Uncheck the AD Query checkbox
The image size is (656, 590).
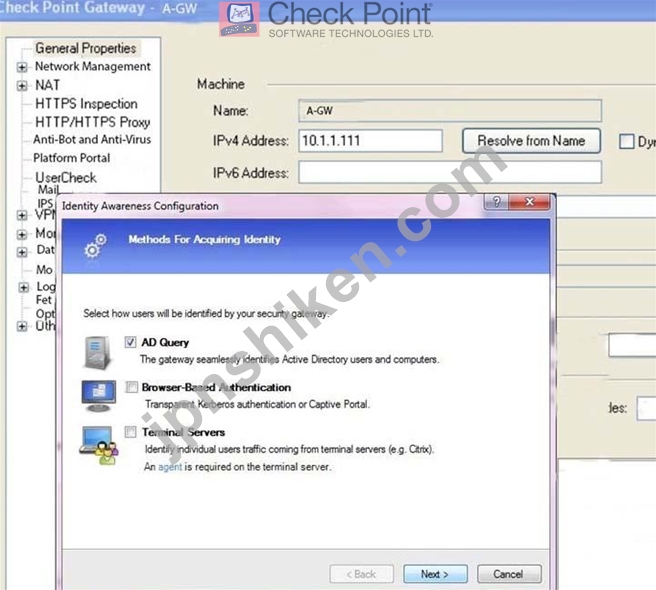tap(130, 342)
